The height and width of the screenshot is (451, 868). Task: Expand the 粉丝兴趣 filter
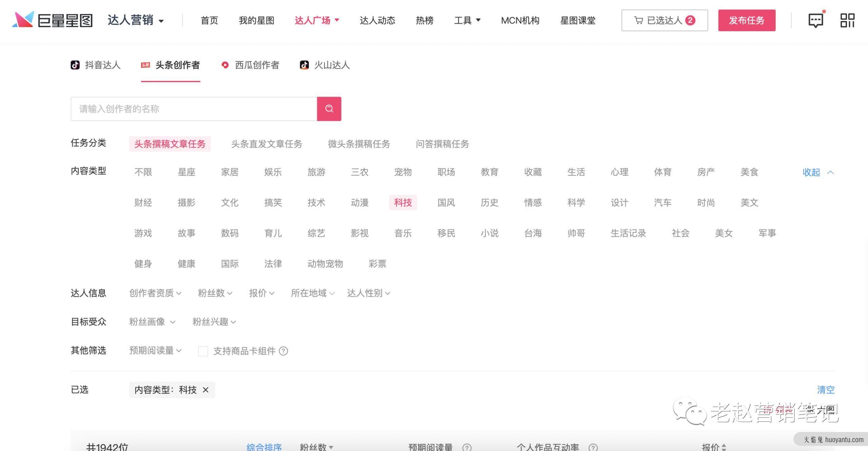[214, 322]
